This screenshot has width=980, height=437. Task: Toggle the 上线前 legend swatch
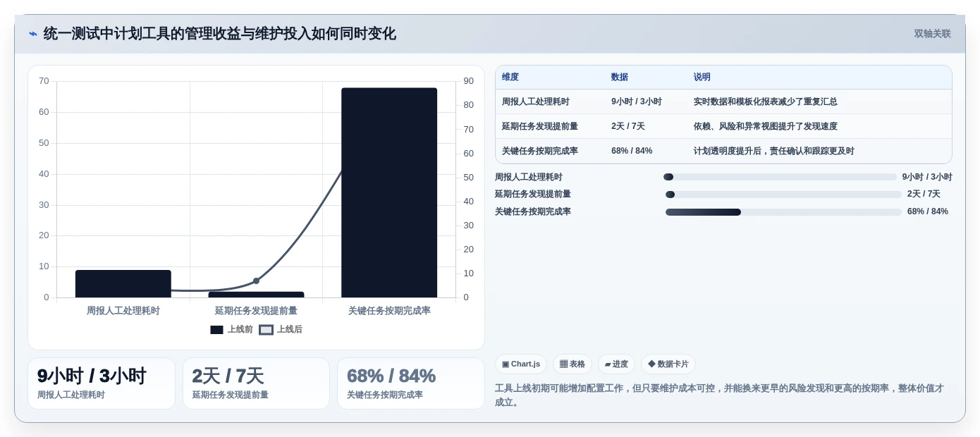[x=216, y=330]
